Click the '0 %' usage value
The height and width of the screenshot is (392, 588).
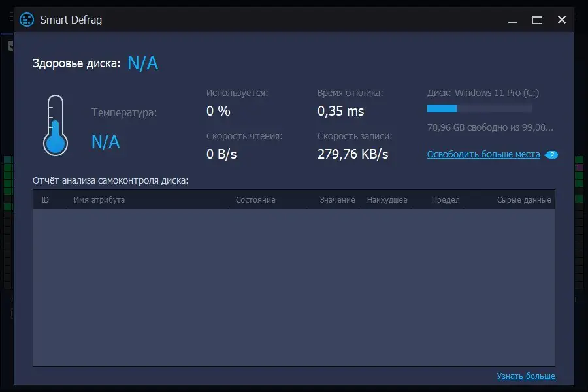point(218,111)
